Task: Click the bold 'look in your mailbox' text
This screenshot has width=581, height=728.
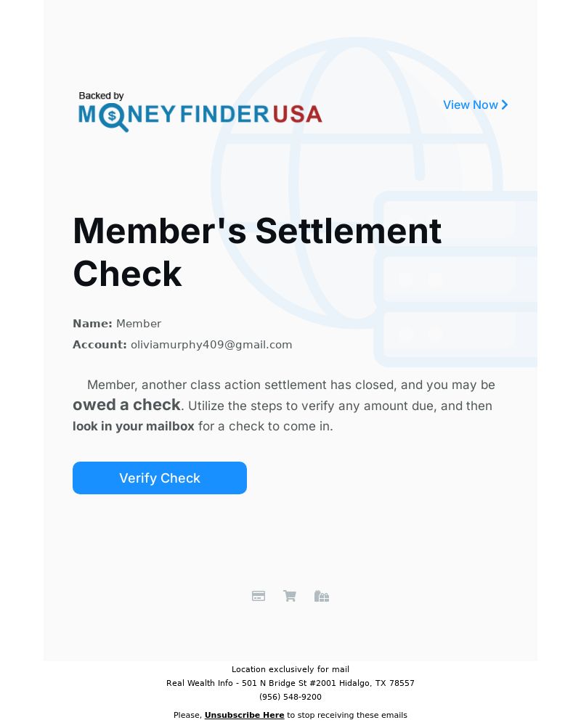Action: pyautogui.click(x=134, y=426)
